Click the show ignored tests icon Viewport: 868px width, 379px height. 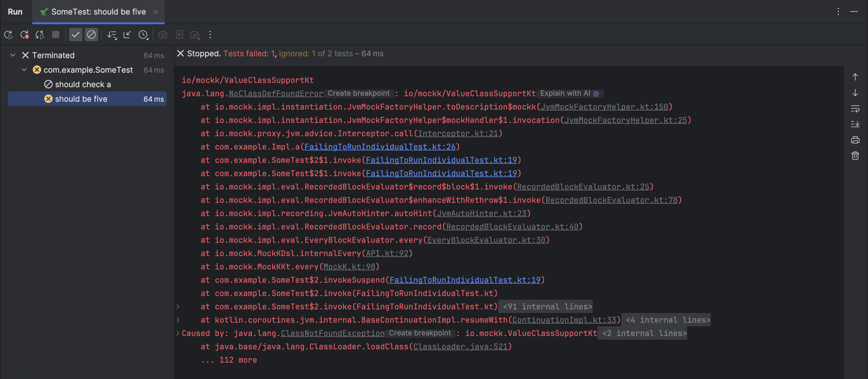(x=91, y=34)
